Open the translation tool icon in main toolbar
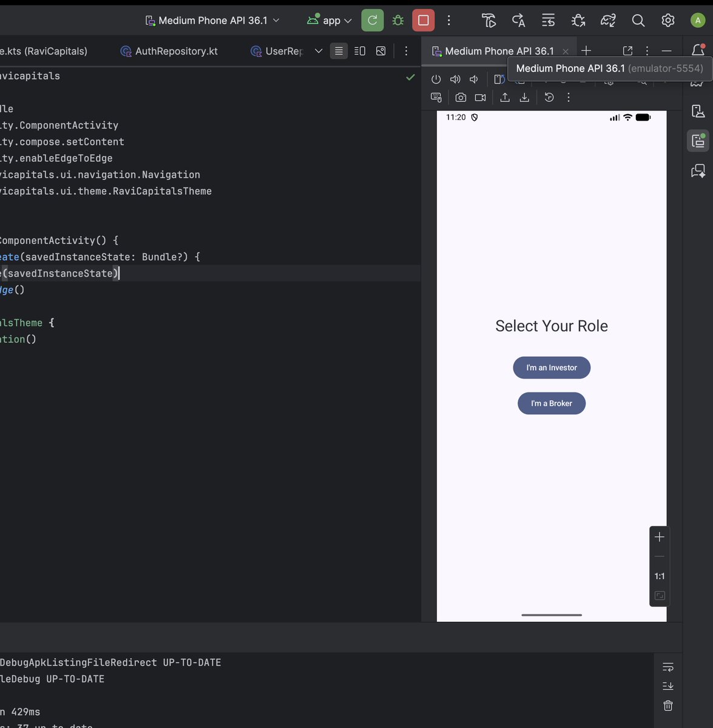Screen dimensions: 713x728 (x=519, y=20)
